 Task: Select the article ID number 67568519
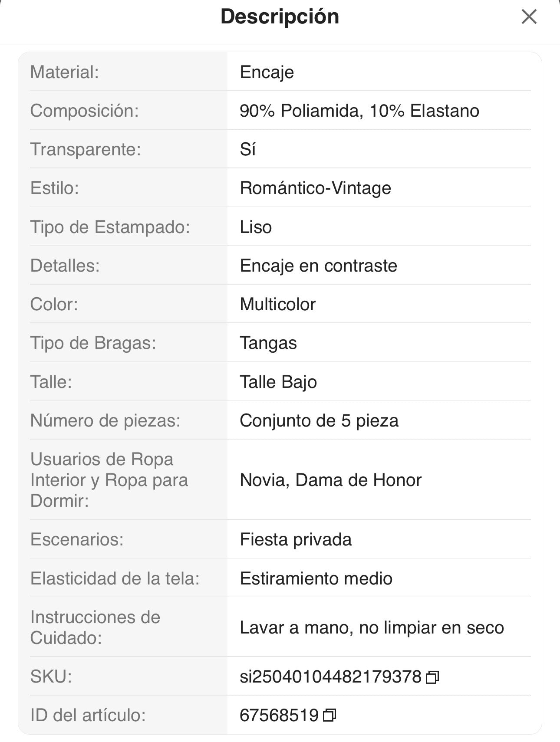pyautogui.click(x=279, y=715)
